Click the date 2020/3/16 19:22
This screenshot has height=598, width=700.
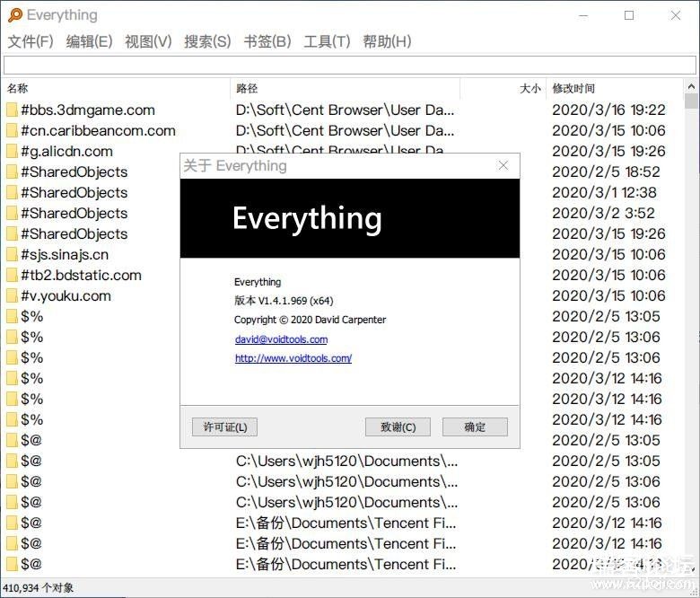pos(609,110)
